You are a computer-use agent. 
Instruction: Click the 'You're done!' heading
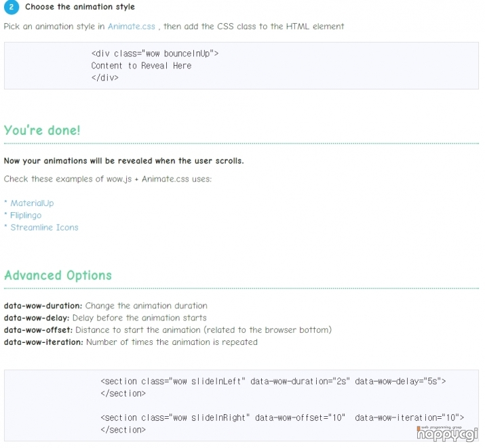tap(42, 130)
